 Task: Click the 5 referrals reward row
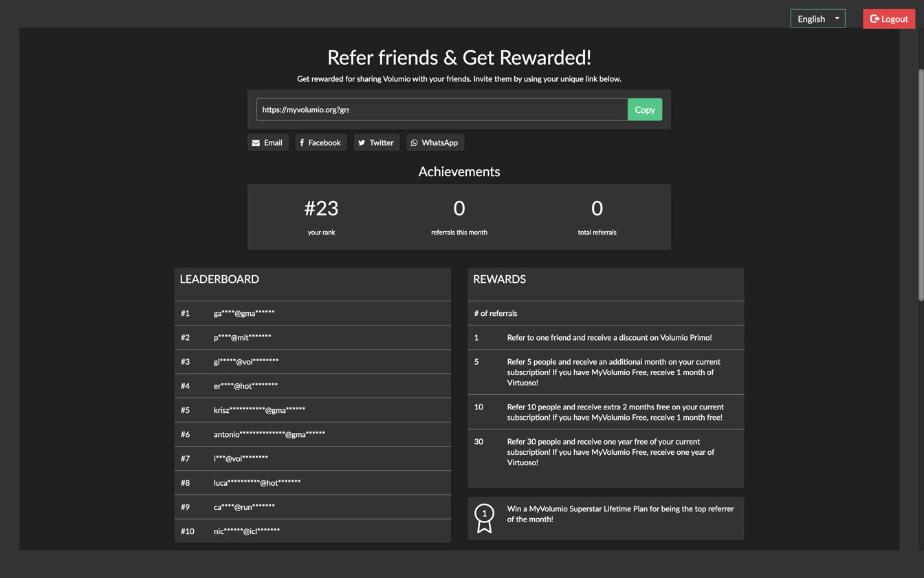tap(606, 372)
